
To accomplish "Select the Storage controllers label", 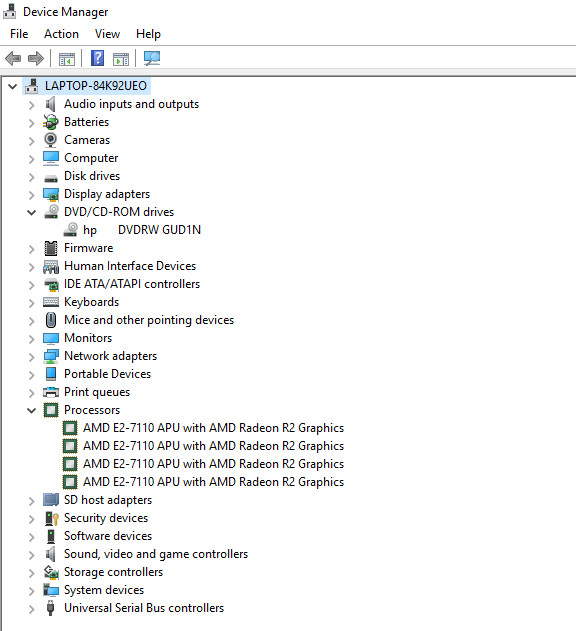I will [x=114, y=572].
